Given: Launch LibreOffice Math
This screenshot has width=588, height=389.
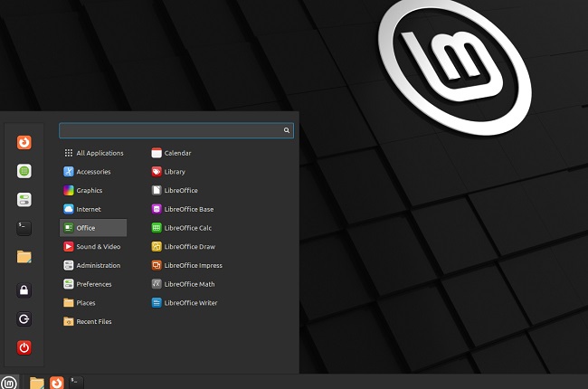Looking at the screenshot, I should [x=183, y=284].
